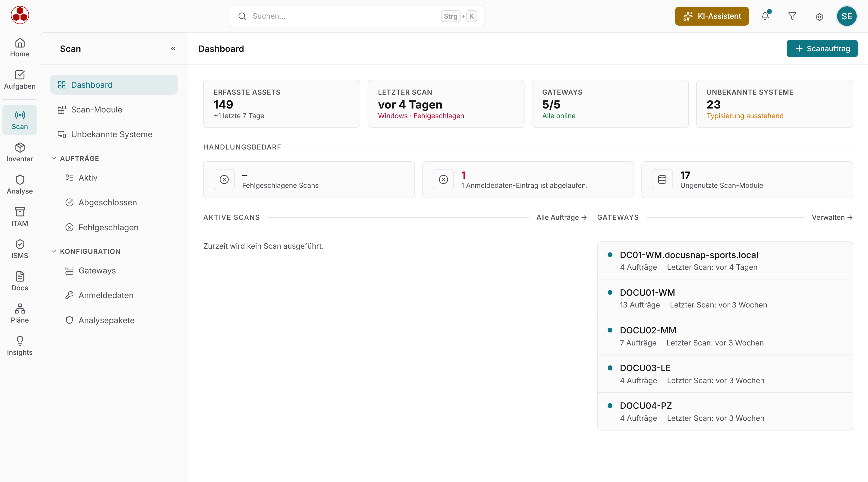
Task: Open the expired Anmeldedaten-Eintrag notice
Action: coord(528,180)
